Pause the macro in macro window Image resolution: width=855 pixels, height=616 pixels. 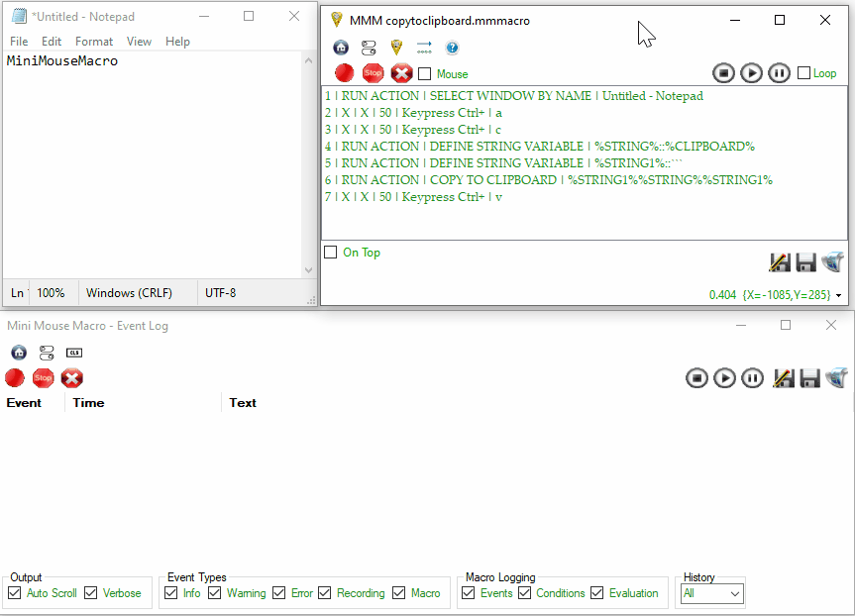[780, 73]
